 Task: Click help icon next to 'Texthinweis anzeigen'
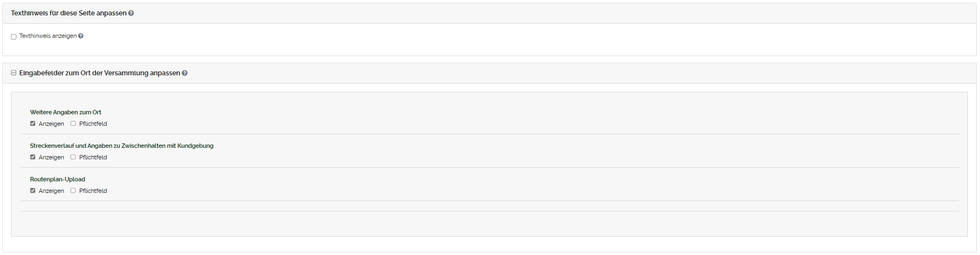(81, 36)
